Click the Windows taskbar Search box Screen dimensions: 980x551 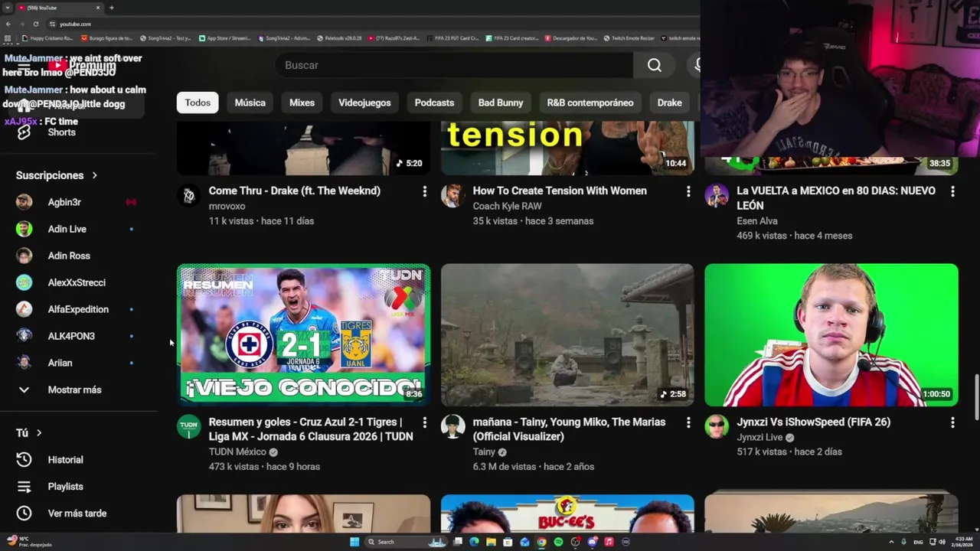[406, 542]
